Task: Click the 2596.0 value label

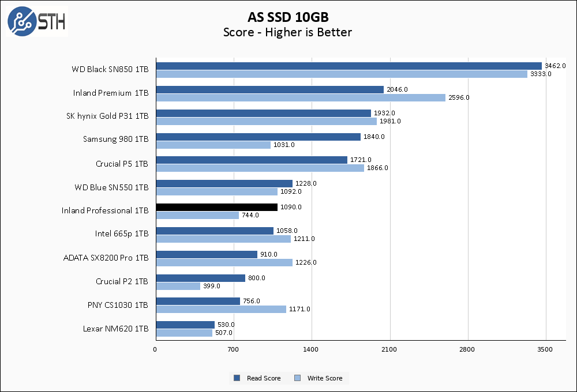Action: pos(459,97)
